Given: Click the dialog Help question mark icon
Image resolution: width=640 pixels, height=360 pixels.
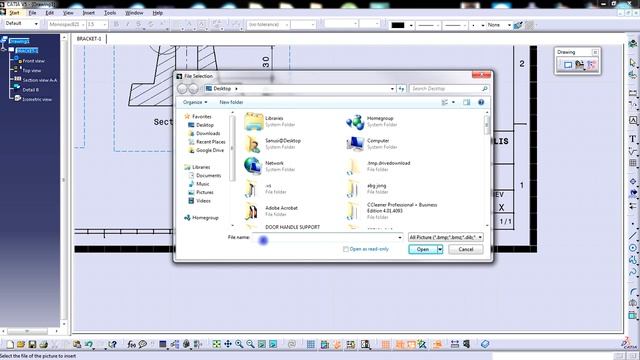Looking at the screenshot, I should click(481, 102).
